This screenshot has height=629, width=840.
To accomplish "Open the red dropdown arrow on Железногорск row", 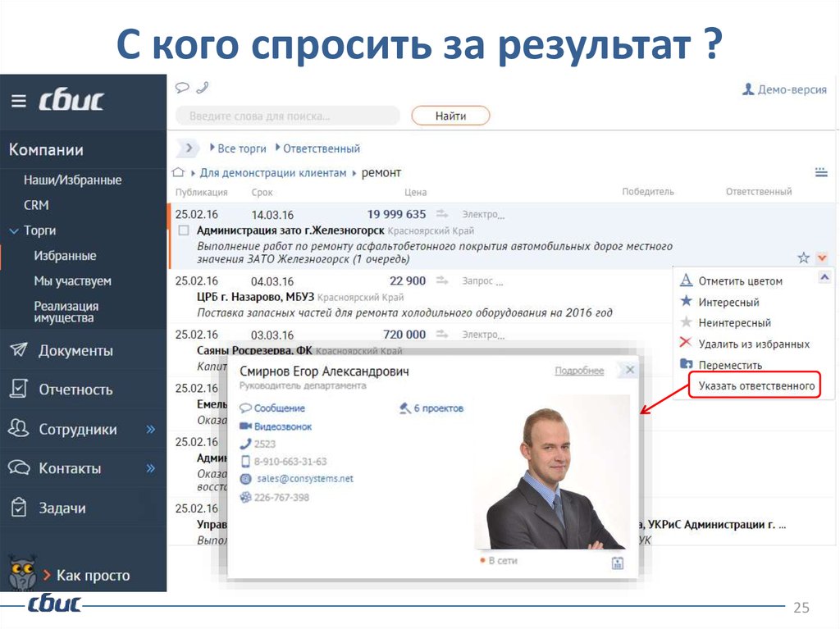I will tap(822, 258).
